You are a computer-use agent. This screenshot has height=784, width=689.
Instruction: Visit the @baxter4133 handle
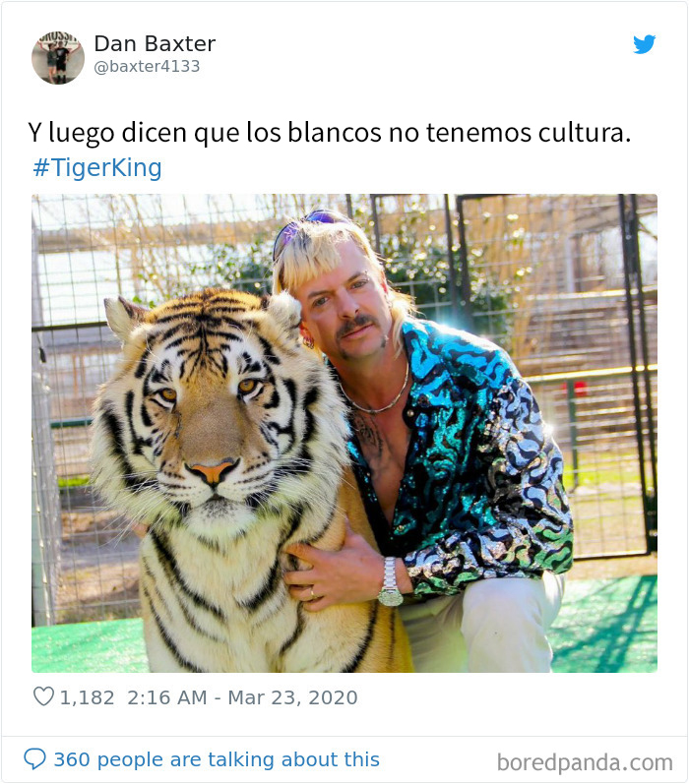point(147,66)
